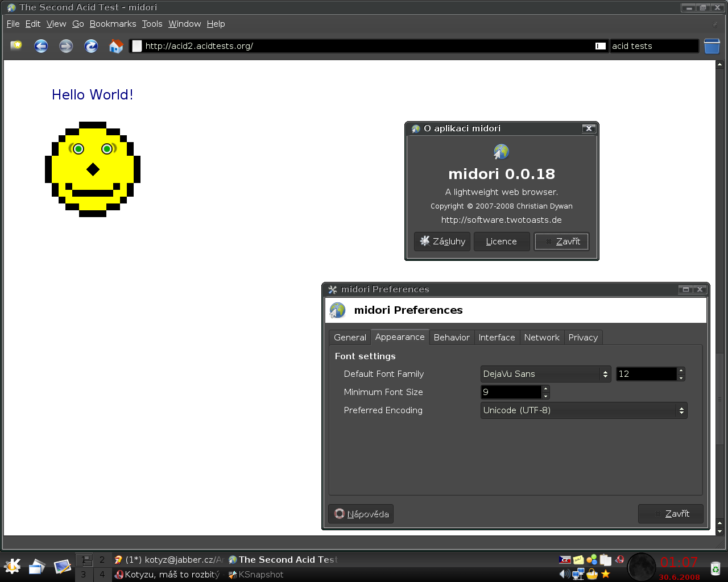Click the CZ keyboard layout flag
This screenshot has height=582, width=728.
point(565,560)
